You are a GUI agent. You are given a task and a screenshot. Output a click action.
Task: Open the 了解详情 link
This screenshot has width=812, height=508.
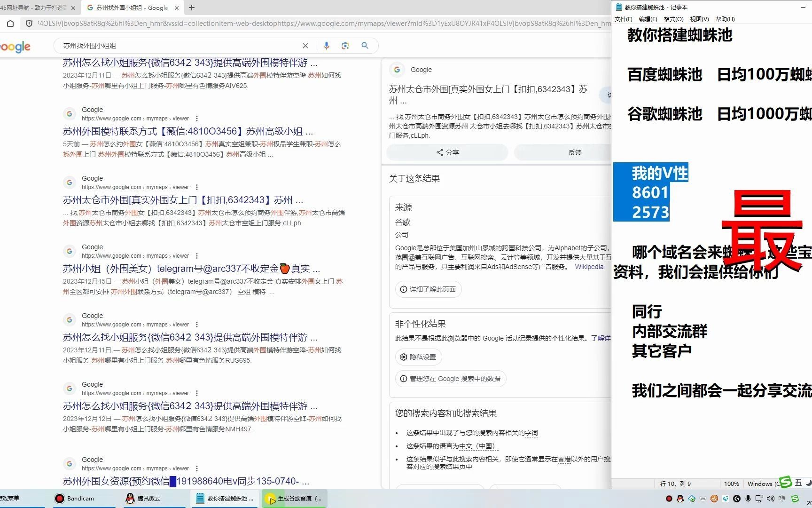[601, 338]
